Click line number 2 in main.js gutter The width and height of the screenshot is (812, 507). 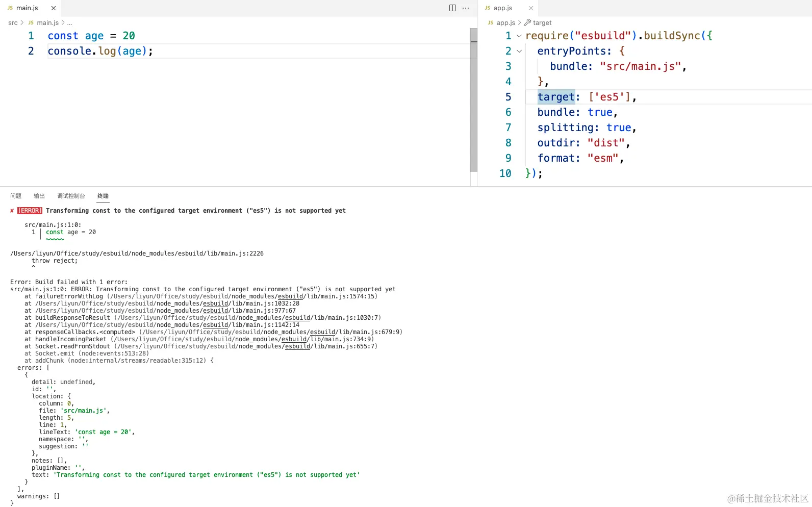point(31,51)
